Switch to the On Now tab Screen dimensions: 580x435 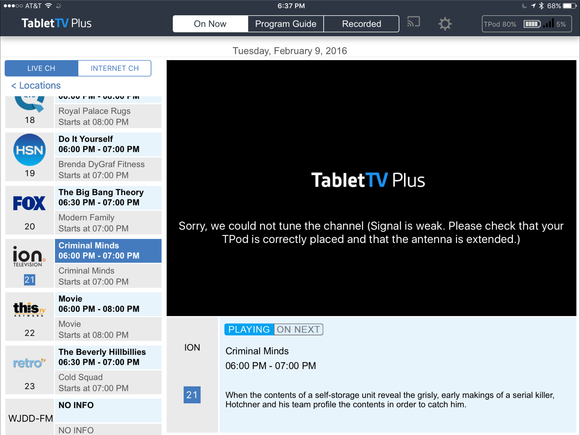(x=210, y=24)
